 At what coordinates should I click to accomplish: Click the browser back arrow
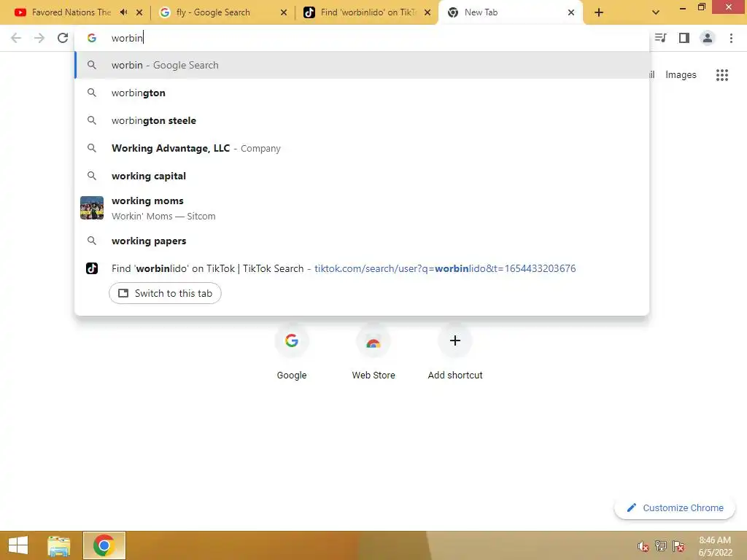pos(16,38)
